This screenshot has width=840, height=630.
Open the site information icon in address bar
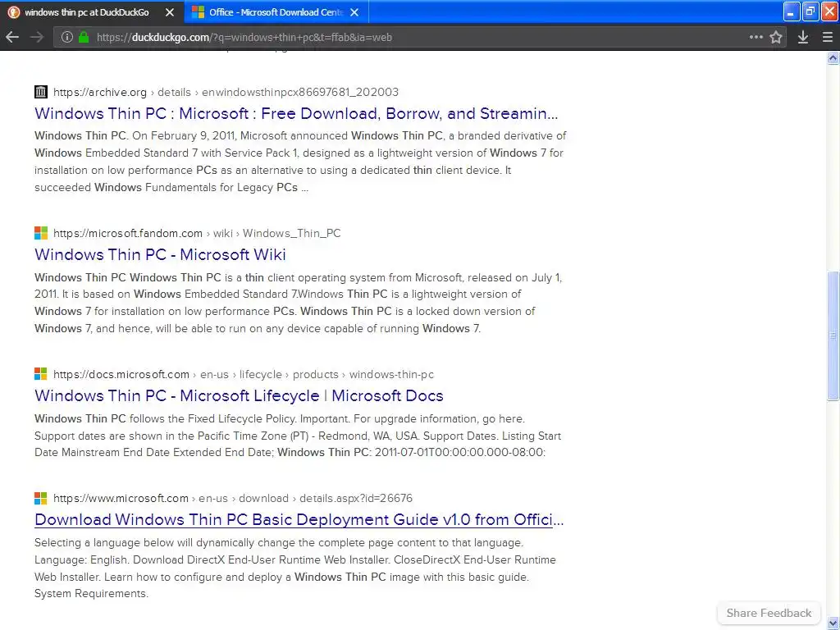[67, 37]
